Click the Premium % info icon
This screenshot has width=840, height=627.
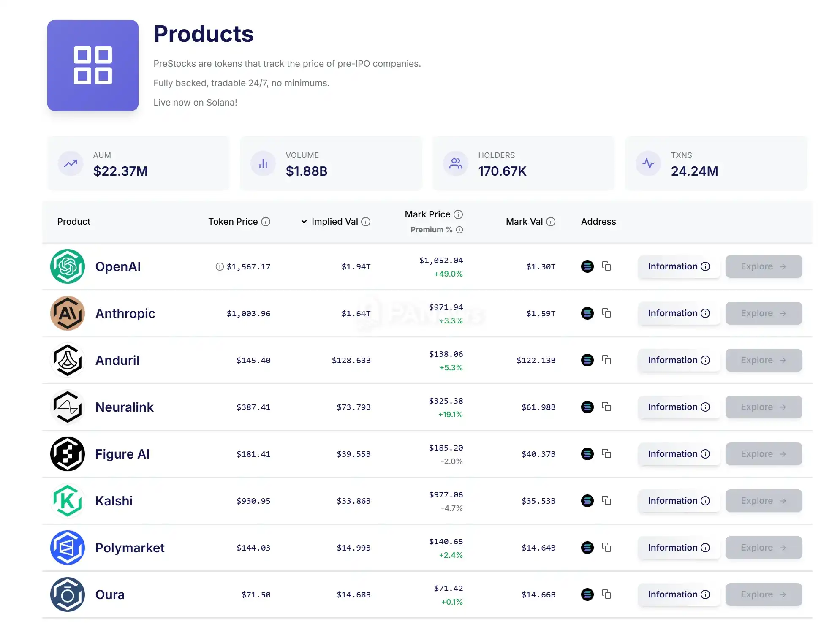(x=459, y=230)
